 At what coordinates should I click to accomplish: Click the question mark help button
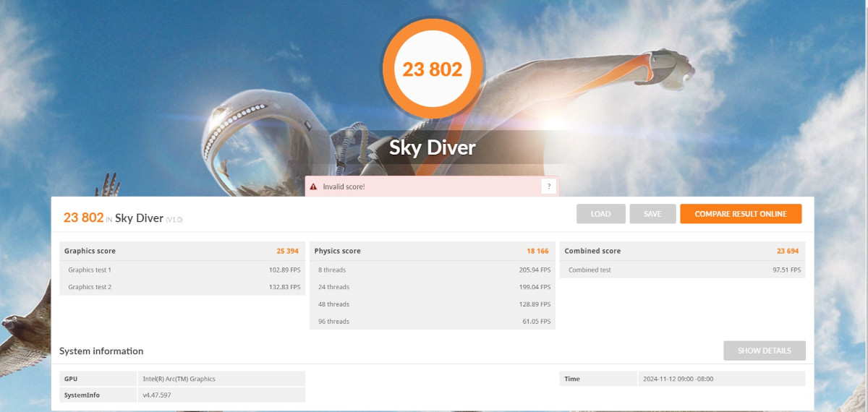(549, 186)
